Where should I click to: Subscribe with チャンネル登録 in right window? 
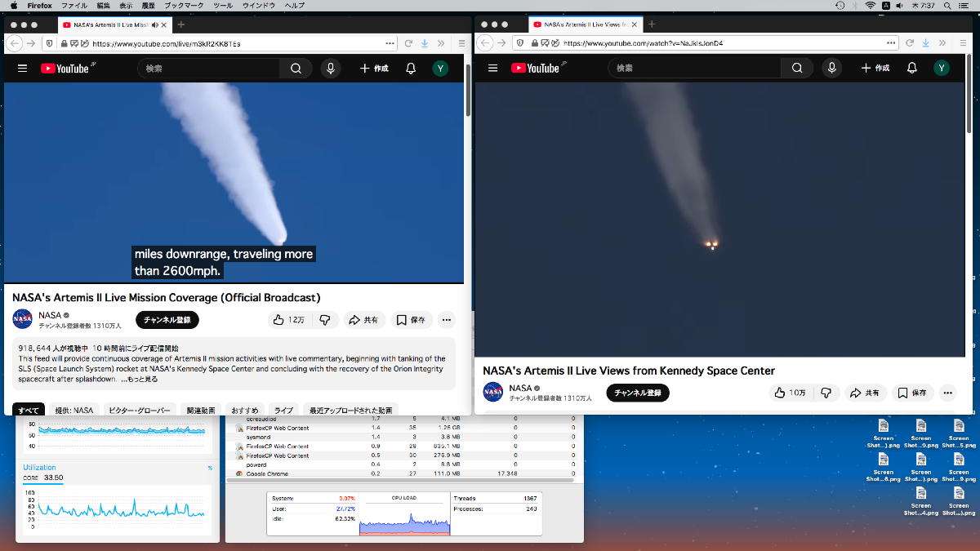637,393
